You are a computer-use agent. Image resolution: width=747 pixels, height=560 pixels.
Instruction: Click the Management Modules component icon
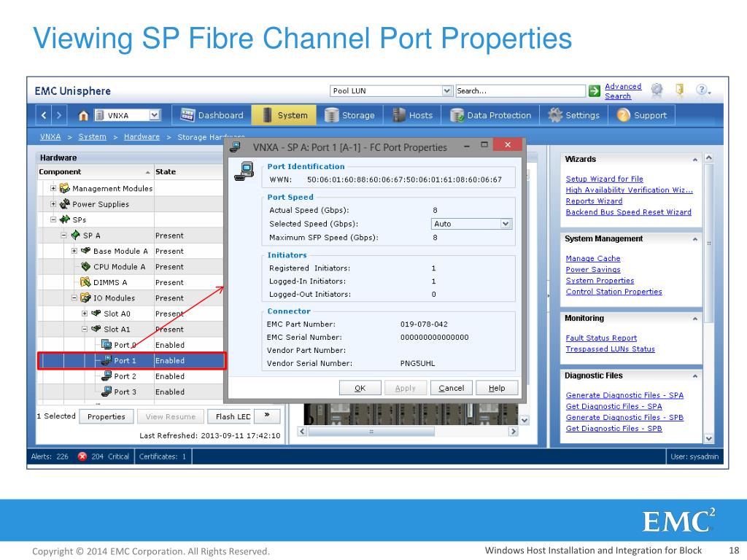click(x=65, y=188)
